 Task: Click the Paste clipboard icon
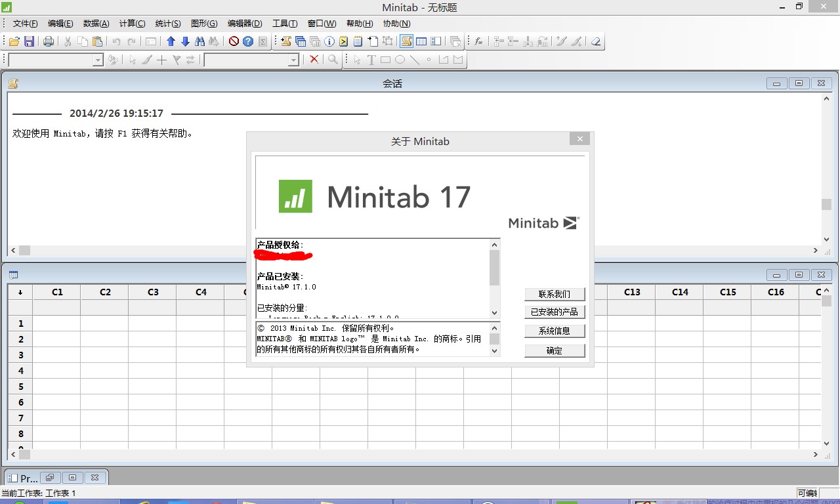98,41
